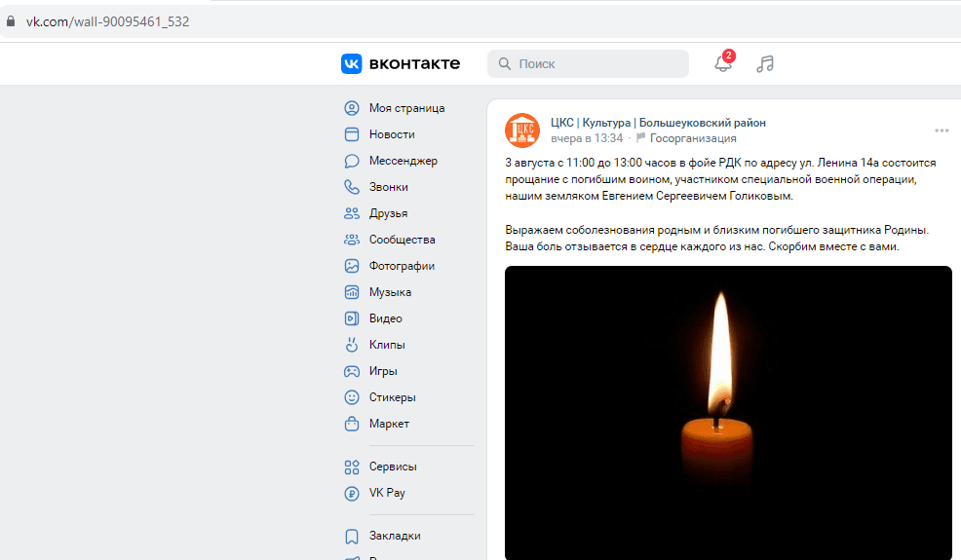Open Закладки sidebar entry
The image size is (961, 560).
[x=395, y=536]
